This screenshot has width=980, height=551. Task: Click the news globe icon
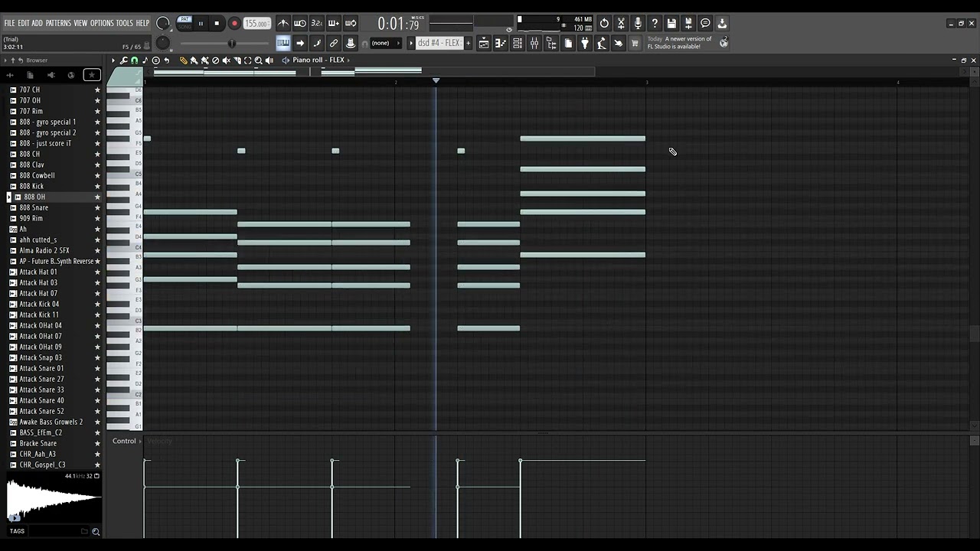724,43
